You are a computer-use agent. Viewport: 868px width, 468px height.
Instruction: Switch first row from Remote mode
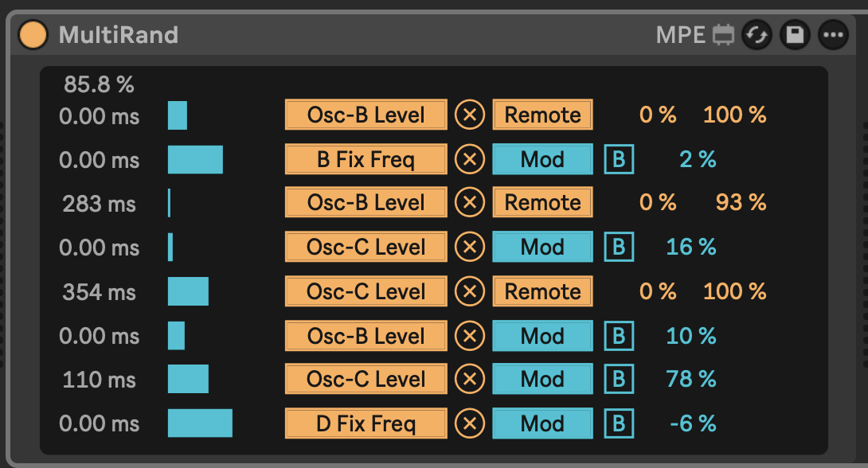click(542, 115)
